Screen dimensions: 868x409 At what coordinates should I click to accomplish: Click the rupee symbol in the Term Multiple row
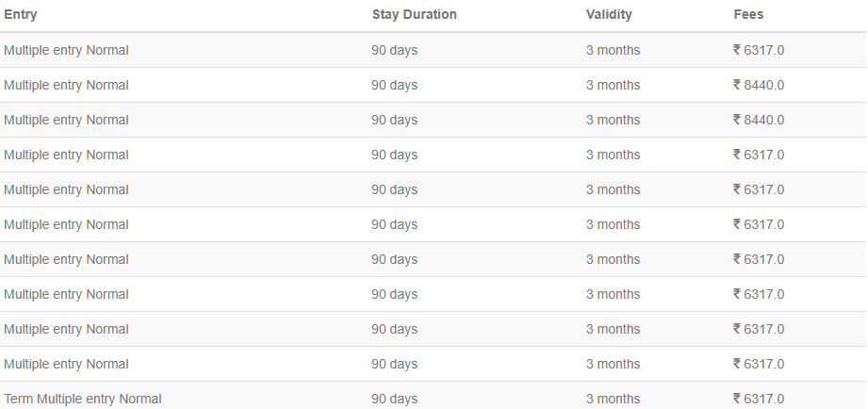[x=737, y=399]
